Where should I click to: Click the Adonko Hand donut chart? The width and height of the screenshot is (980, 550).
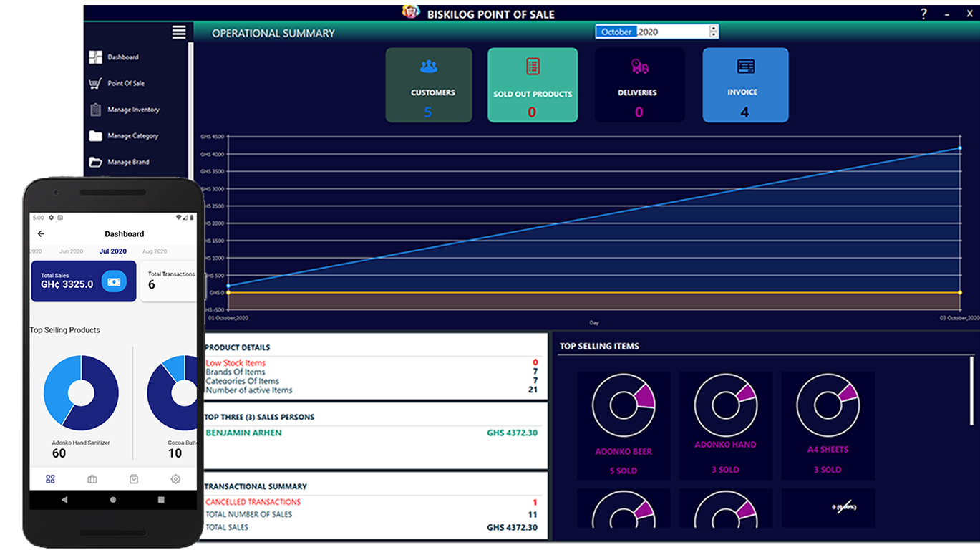[x=726, y=405]
